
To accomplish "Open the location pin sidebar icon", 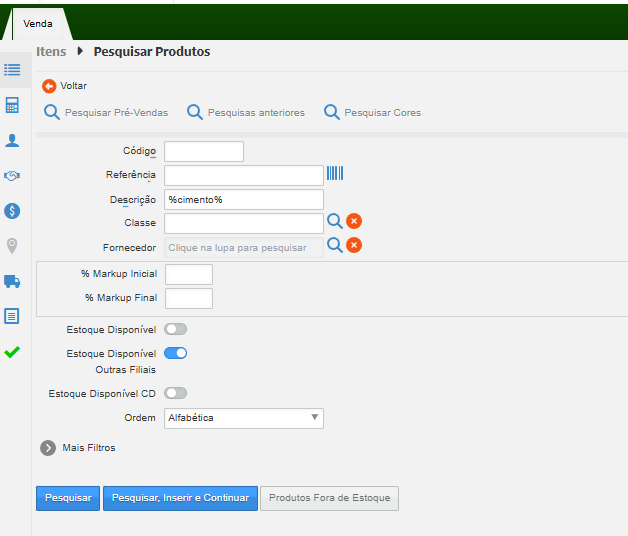I will [x=12, y=246].
